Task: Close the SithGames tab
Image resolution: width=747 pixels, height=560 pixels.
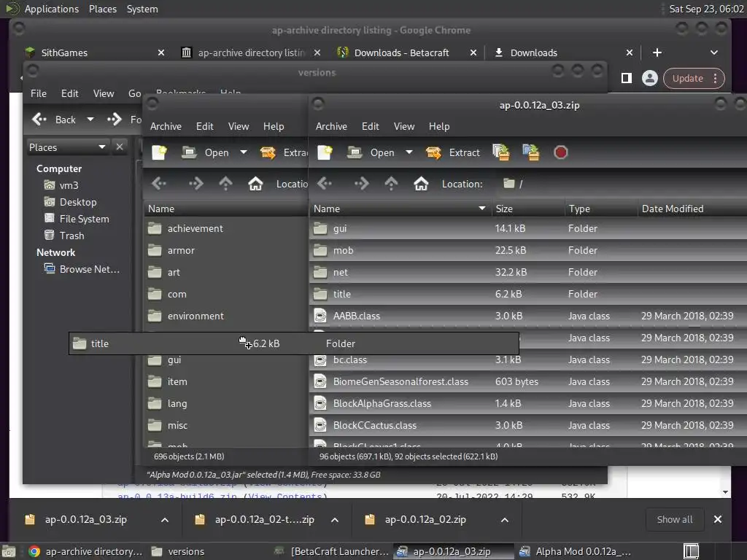Action: pyautogui.click(x=161, y=52)
